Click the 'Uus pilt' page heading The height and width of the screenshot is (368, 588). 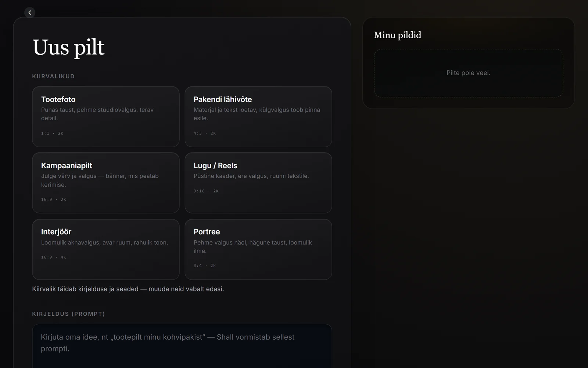pyautogui.click(x=69, y=47)
